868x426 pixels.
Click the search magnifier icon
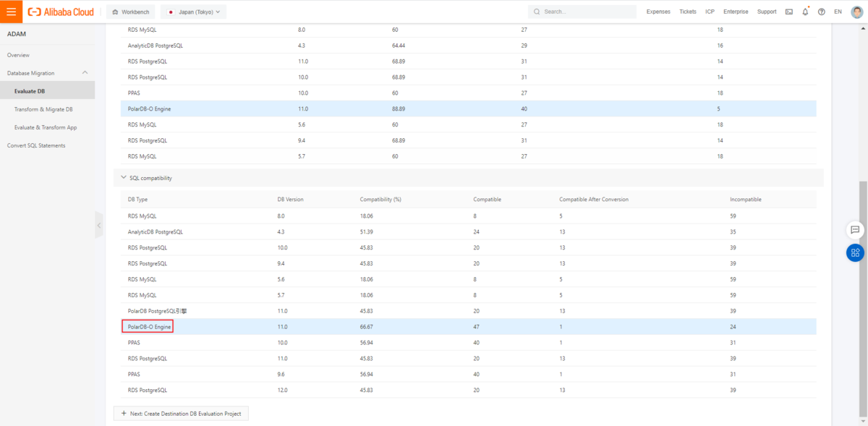coord(537,12)
